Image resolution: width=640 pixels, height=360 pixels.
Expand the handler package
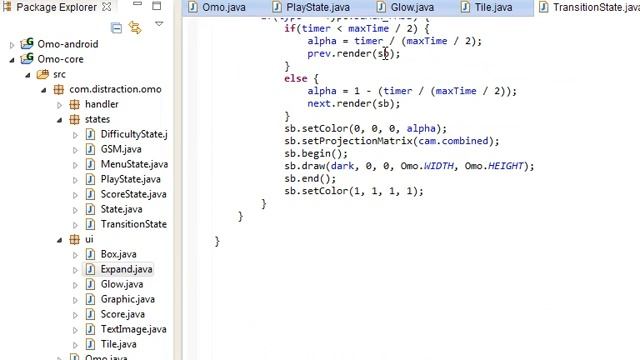(60, 105)
